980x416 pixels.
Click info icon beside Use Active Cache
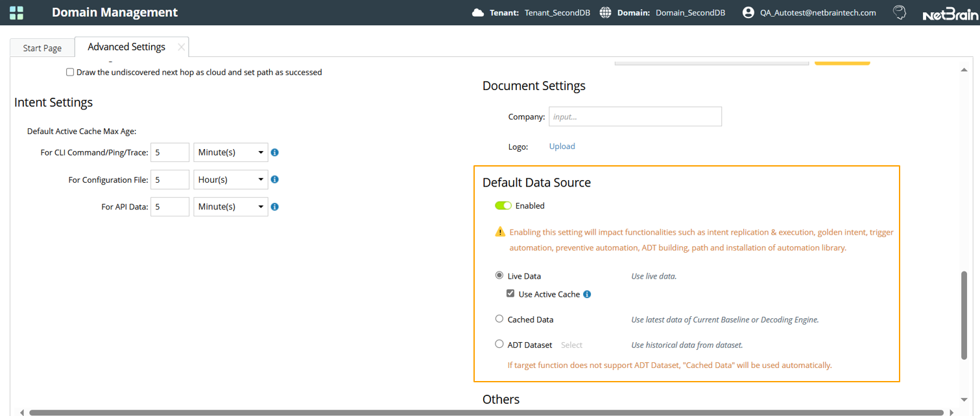pyautogui.click(x=587, y=294)
